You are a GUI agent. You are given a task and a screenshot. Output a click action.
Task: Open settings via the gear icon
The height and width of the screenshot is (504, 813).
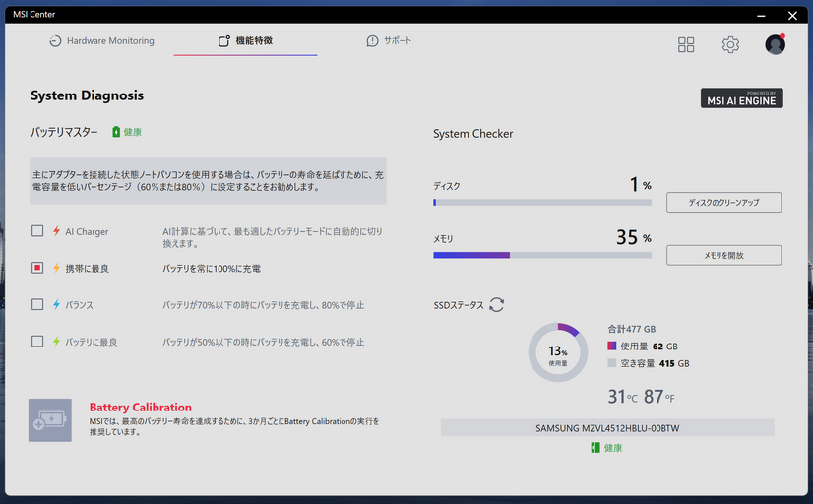click(730, 44)
